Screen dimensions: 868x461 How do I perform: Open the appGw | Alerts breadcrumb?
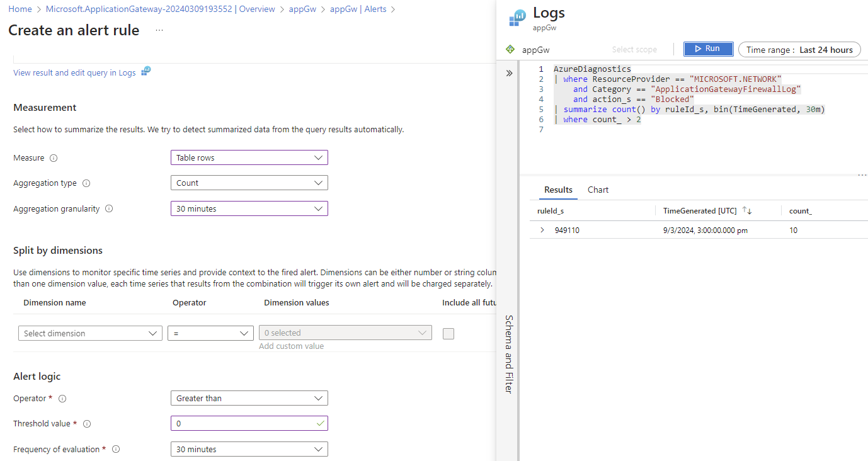pyautogui.click(x=358, y=9)
